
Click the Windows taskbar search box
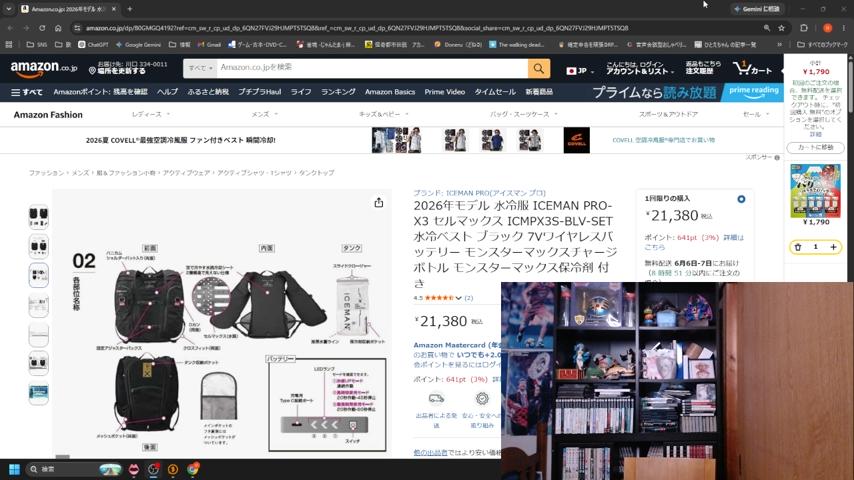tap(75, 469)
